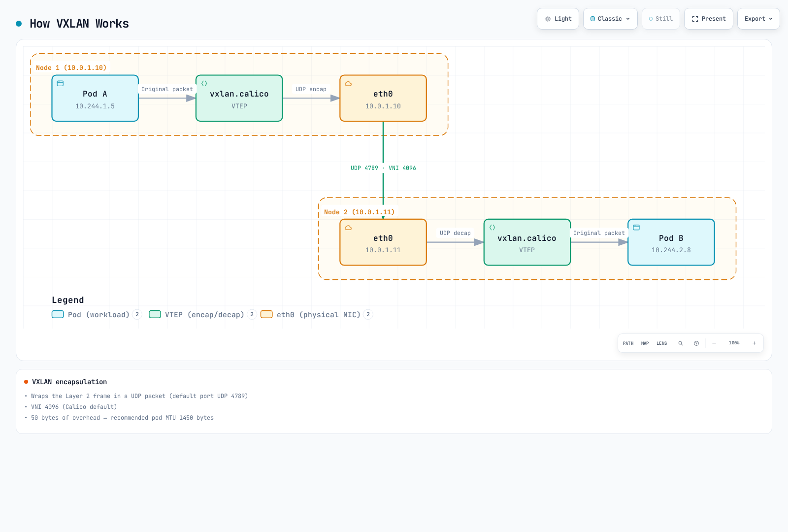Click the 'Node 1 (10.0.1.10)' group label
This screenshot has height=532, width=788.
point(71,68)
